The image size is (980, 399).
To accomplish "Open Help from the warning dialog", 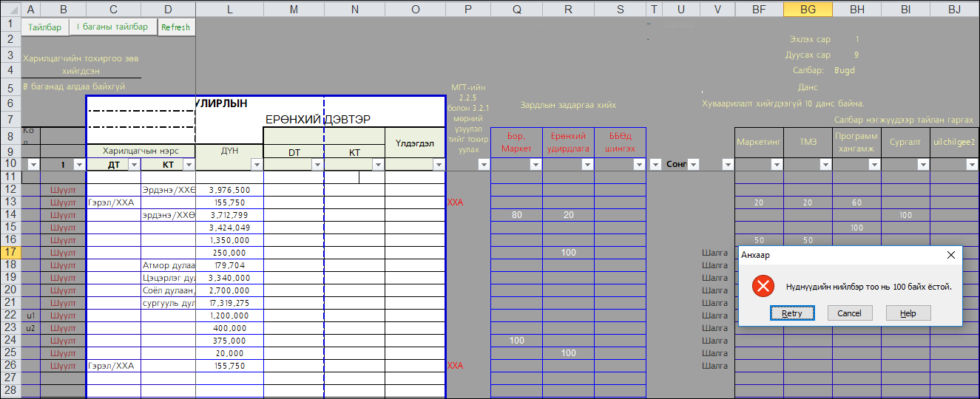I will (x=908, y=313).
